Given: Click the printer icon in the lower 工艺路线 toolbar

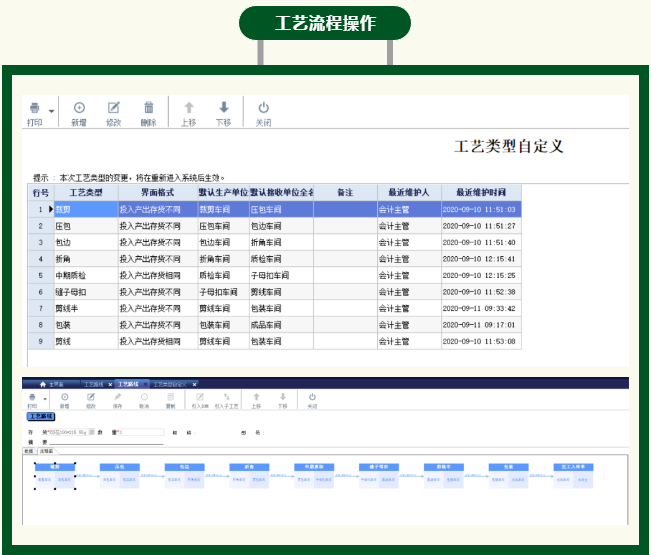Looking at the screenshot, I should (32, 397).
